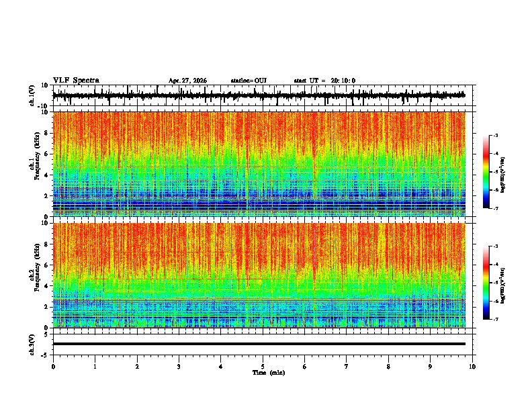Image resolution: width=532 pixels, height=411 pixels.
Task: Click the VLF Spectra title text
Action: point(76,81)
